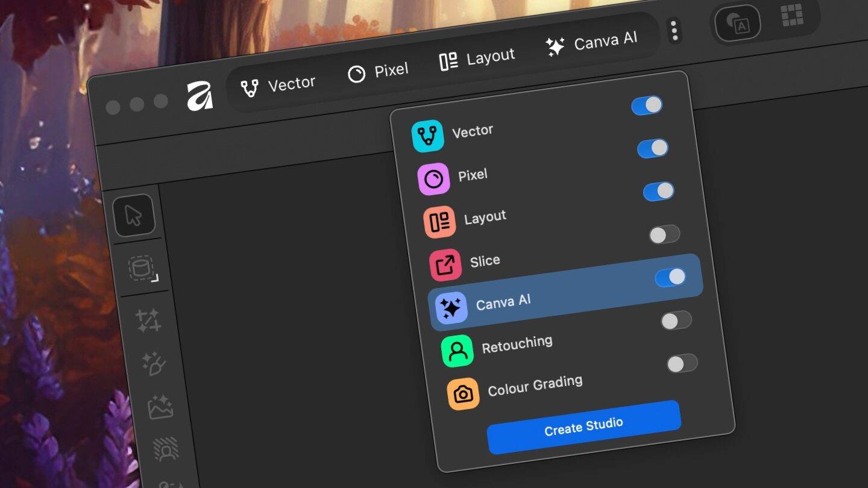Open the three-dot studio options menu
Viewport: 868px width, 488px height.
[x=675, y=30]
